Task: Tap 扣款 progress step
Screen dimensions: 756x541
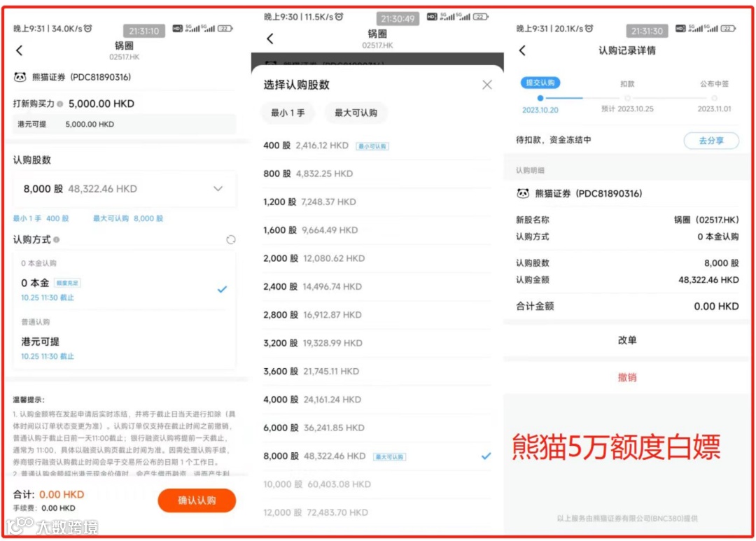Action: pos(627,84)
